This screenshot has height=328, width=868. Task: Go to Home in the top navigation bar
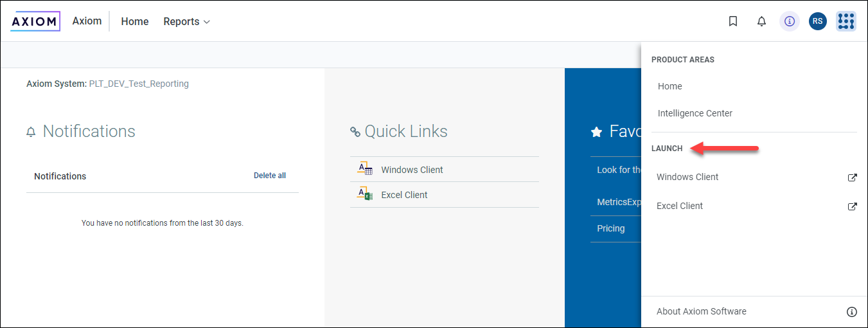coord(135,21)
